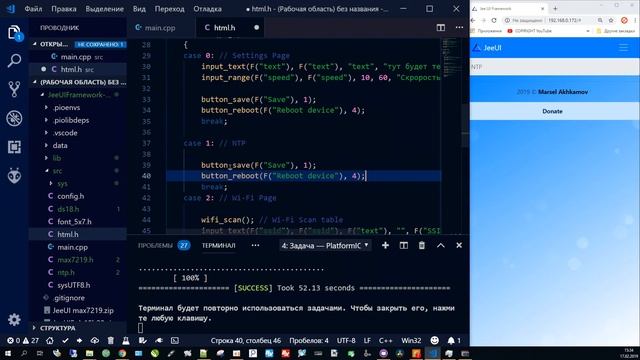Open the Вид menu
The width and height of the screenshot is (640, 360).
[139, 9]
